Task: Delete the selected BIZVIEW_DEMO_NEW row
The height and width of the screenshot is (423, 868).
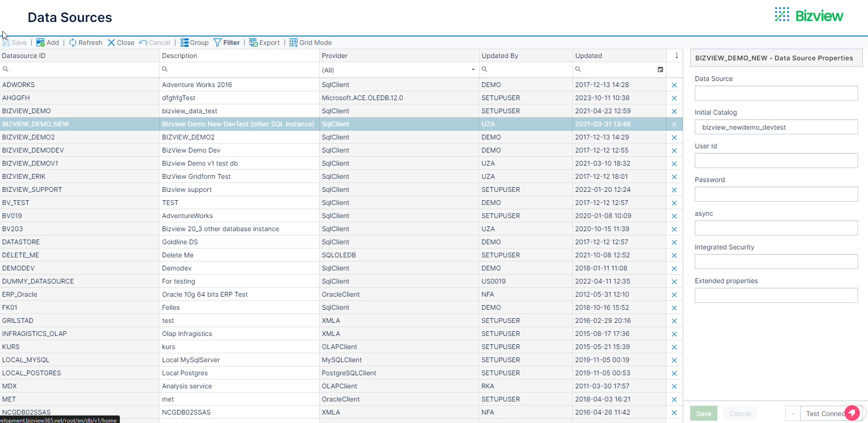Action: tap(674, 124)
